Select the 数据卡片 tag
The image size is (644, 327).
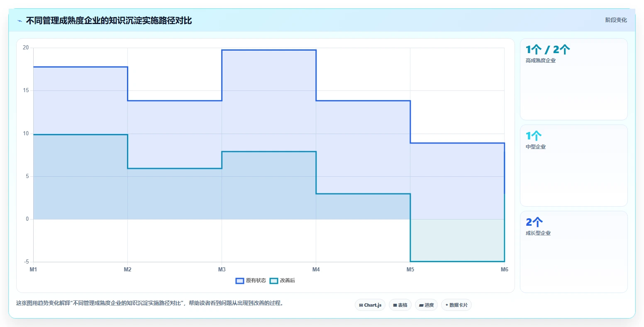pos(456,305)
